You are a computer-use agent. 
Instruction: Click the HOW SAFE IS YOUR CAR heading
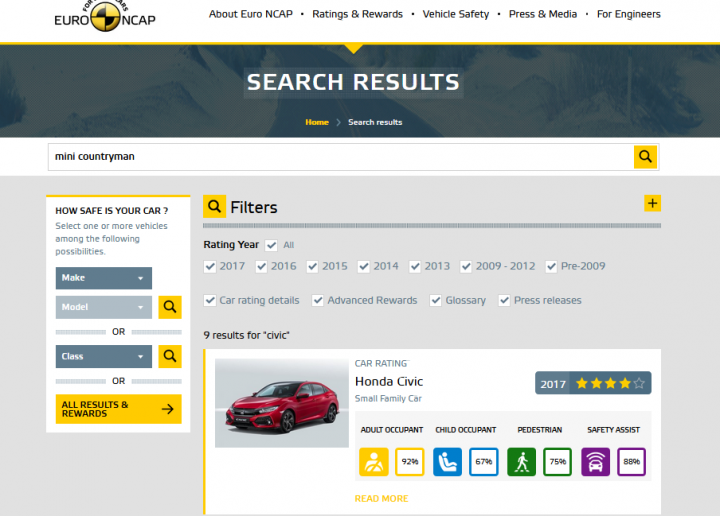pyautogui.click(x=112, y=211)
